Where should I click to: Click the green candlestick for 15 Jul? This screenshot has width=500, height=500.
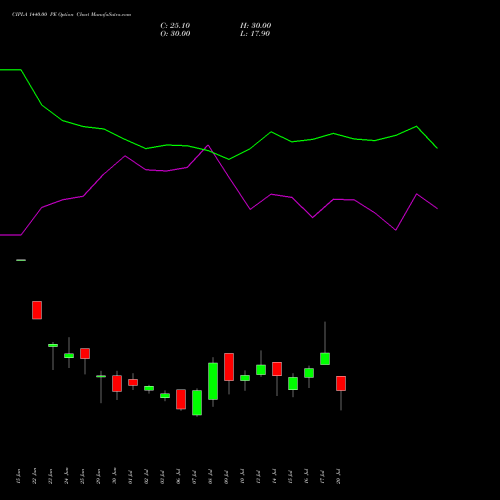coord(293,383)
